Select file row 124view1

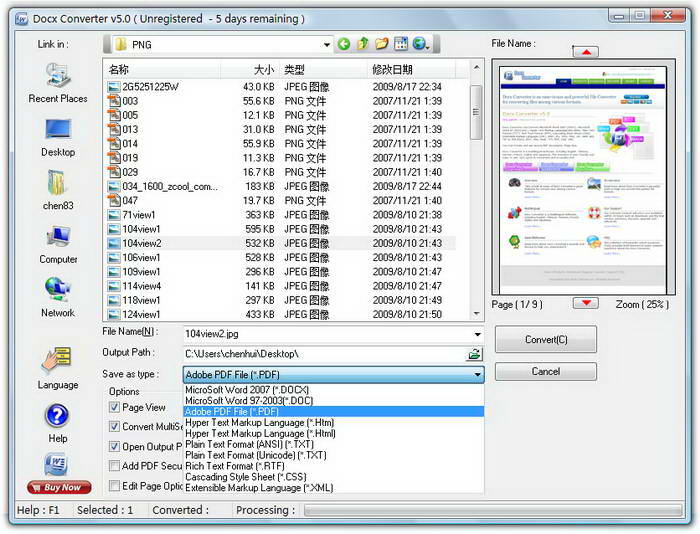click(281, 314)
